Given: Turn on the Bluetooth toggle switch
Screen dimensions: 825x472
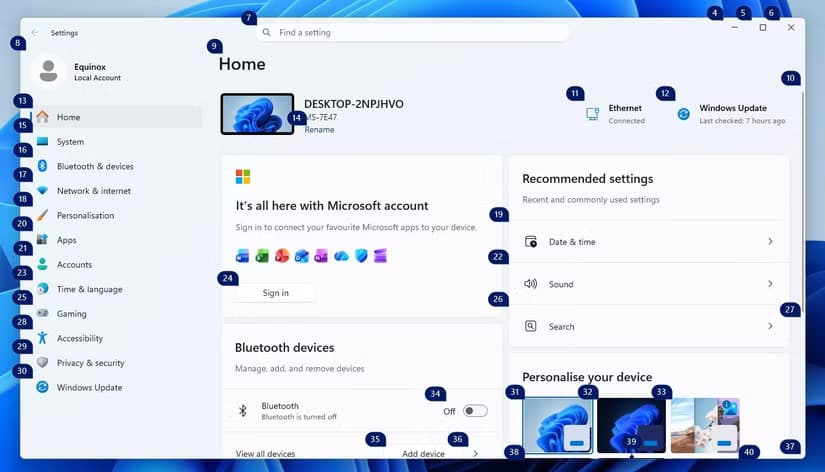Looking at the screenshot, I should [x=475, y=411].
